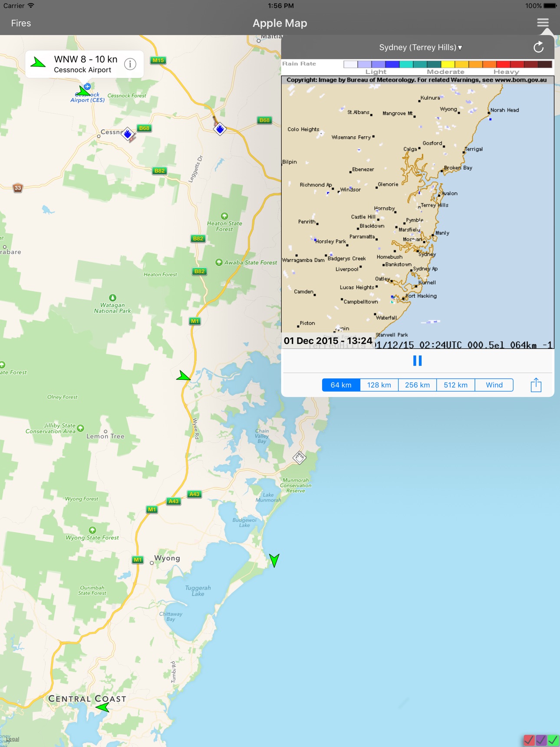Image resolution: width=560 pixels, height=747 pixels.
Task: Tap the Wyong town label
Action: pyautogui.click(x=167, y=558)
